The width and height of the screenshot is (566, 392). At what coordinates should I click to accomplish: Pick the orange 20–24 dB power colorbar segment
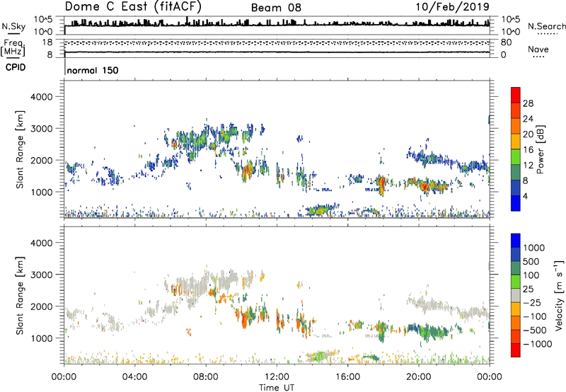tap(516, 126)
